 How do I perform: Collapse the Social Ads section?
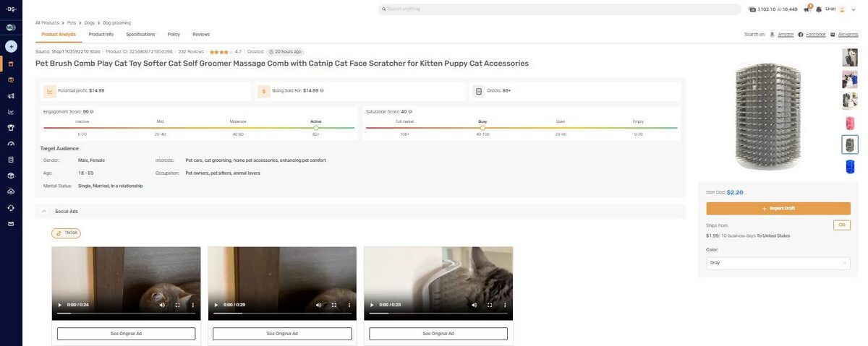pyautogui.click(x=43, y=212)
